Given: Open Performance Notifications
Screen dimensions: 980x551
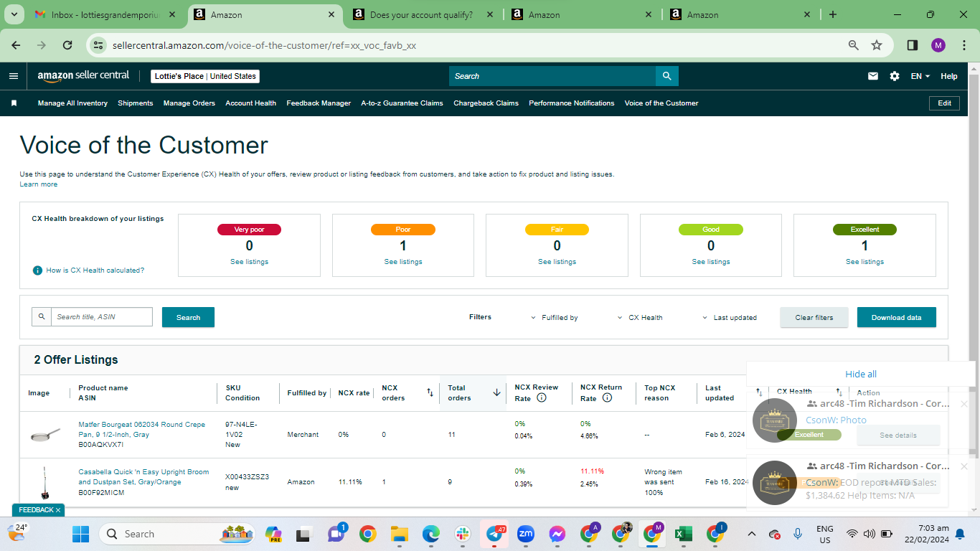Looking at the screenshot, I should click(x=572, y=103).
